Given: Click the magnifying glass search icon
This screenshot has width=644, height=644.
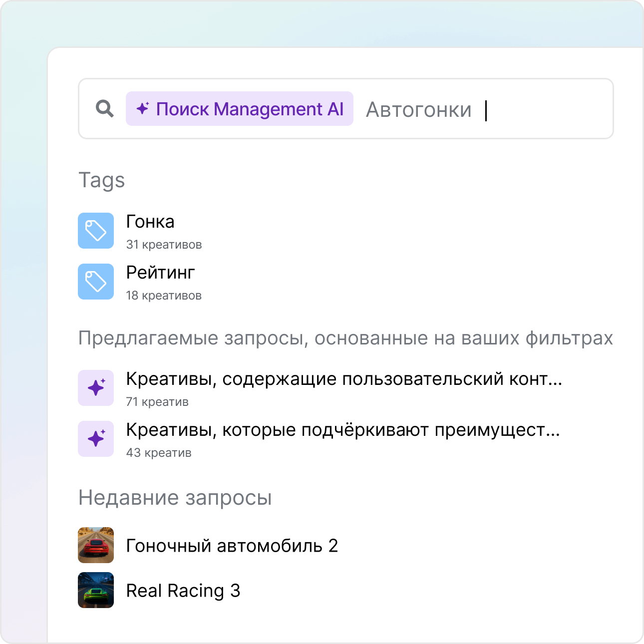Looking at the screenshot, I should point(105,108).
